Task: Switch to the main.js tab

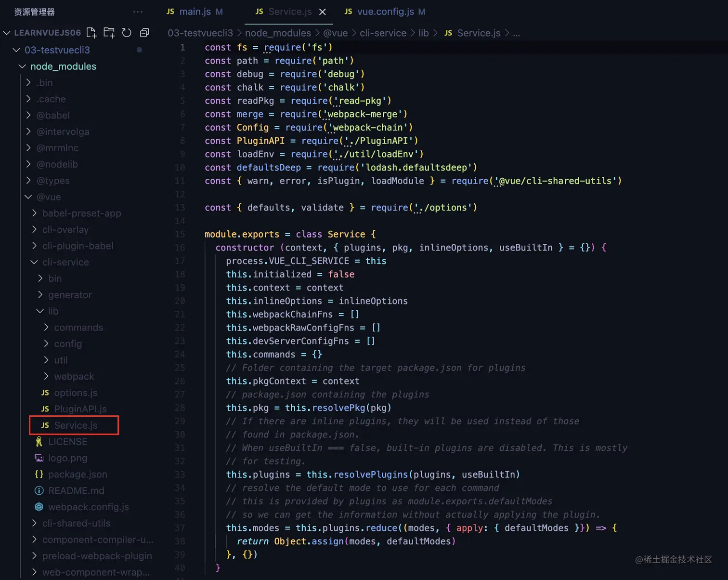Action: [x=195, y=12]
